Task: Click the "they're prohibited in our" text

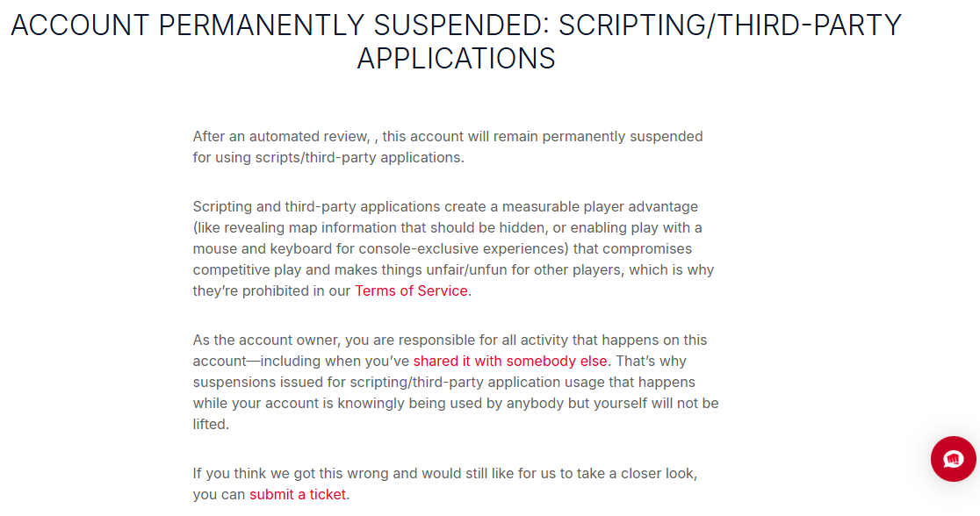Action: 270,290
